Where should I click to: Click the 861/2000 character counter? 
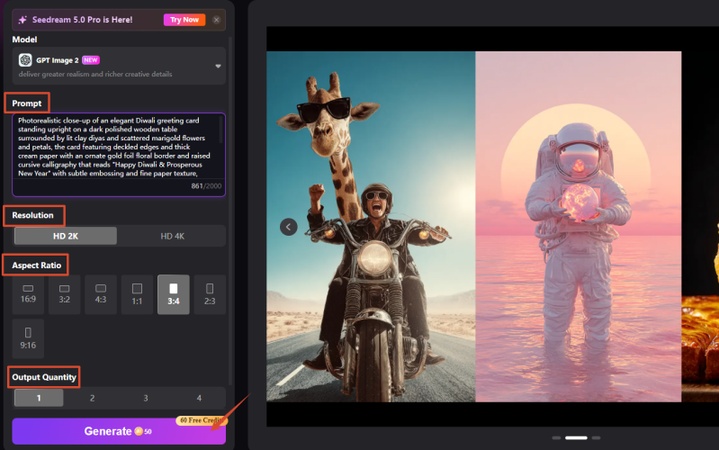tap(206, 186)
